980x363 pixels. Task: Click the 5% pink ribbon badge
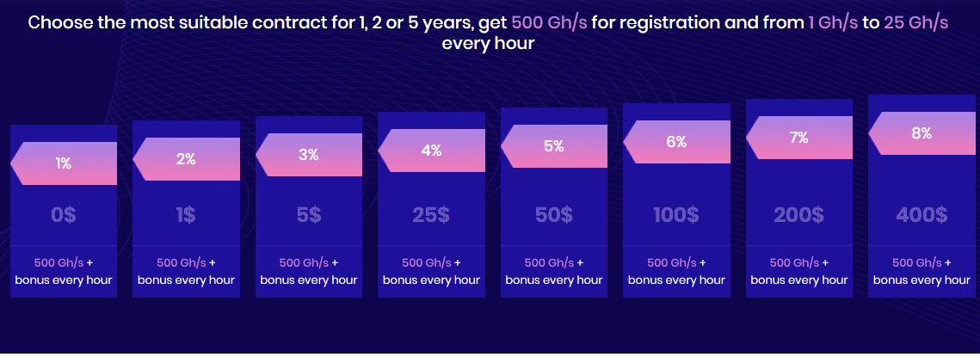[554, 146]
